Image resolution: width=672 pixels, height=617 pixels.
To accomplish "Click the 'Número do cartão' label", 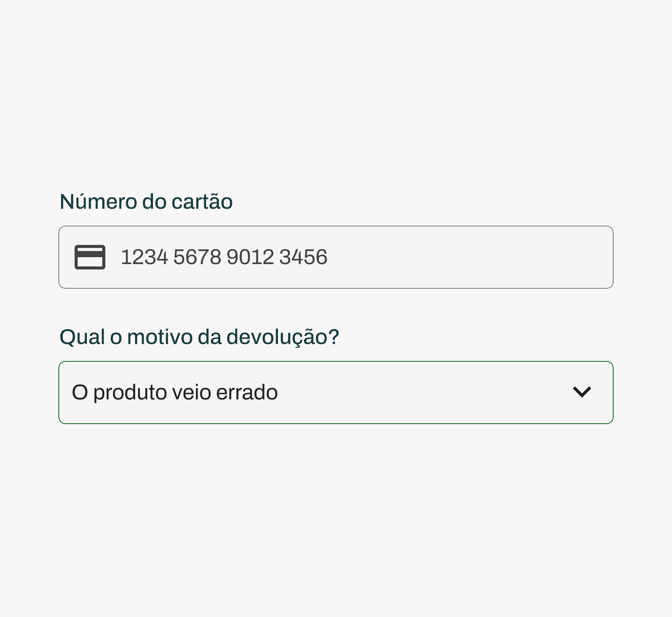I will 146,201.
